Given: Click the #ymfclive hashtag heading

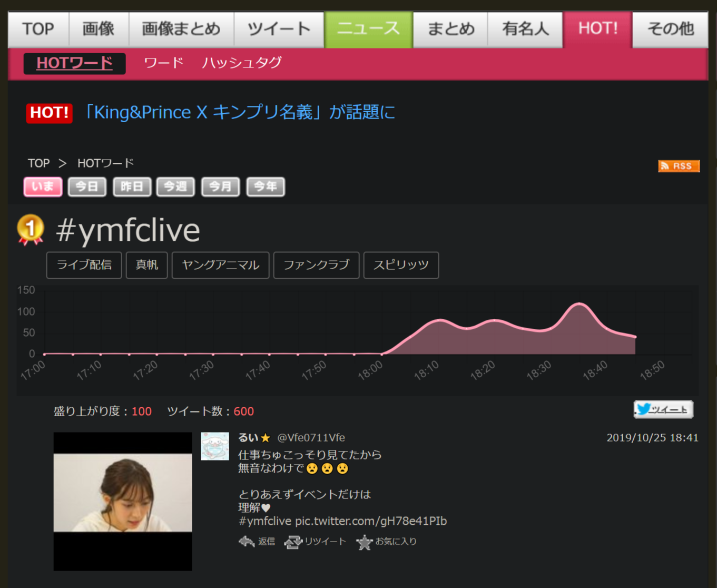Looking at the screenshot, I should [x=128, y=230].
